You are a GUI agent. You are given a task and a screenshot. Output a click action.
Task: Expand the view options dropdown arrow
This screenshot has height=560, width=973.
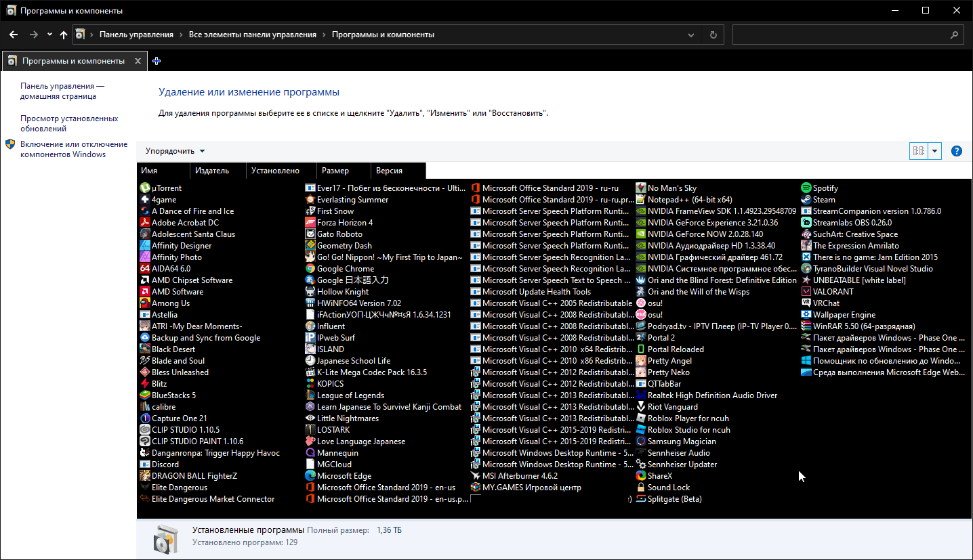[935, 151]
